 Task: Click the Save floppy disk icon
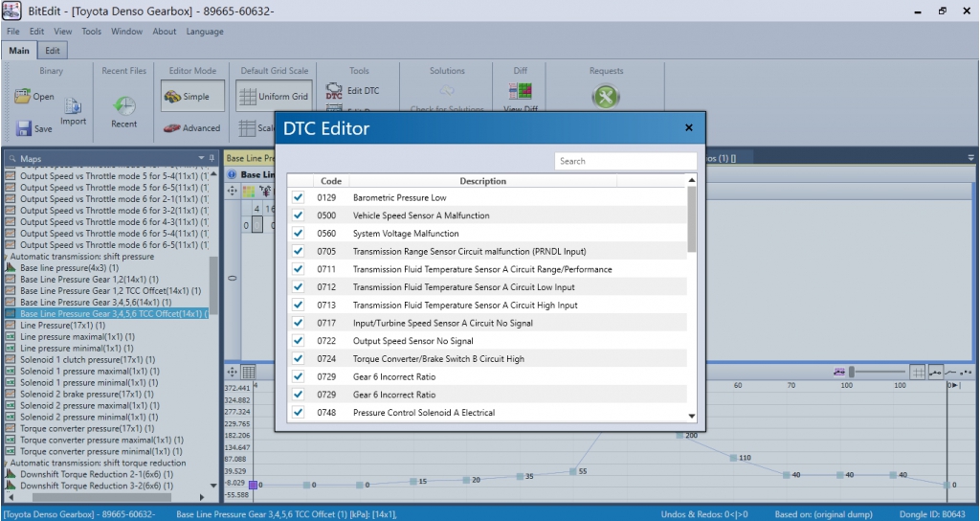(x=23, y=128)
